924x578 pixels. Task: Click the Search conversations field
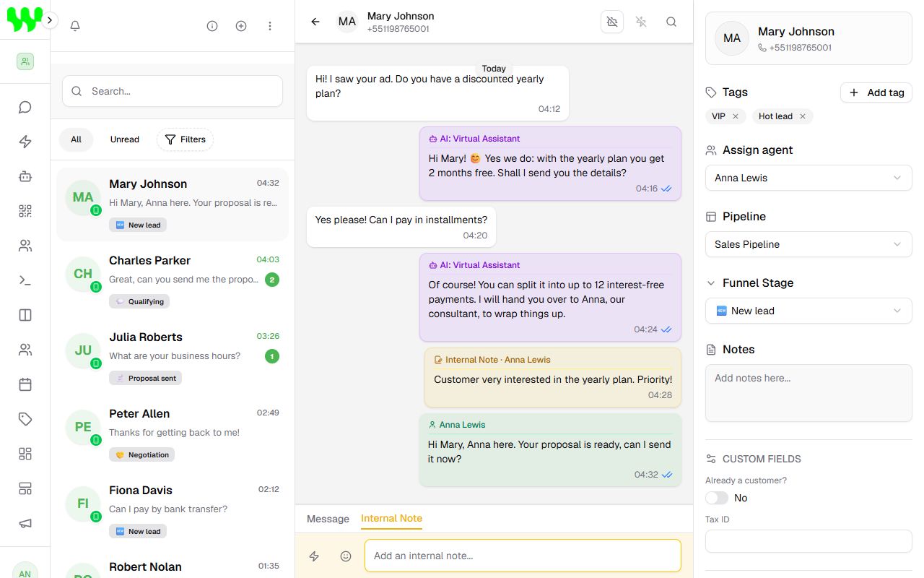[x=173, y=91]
